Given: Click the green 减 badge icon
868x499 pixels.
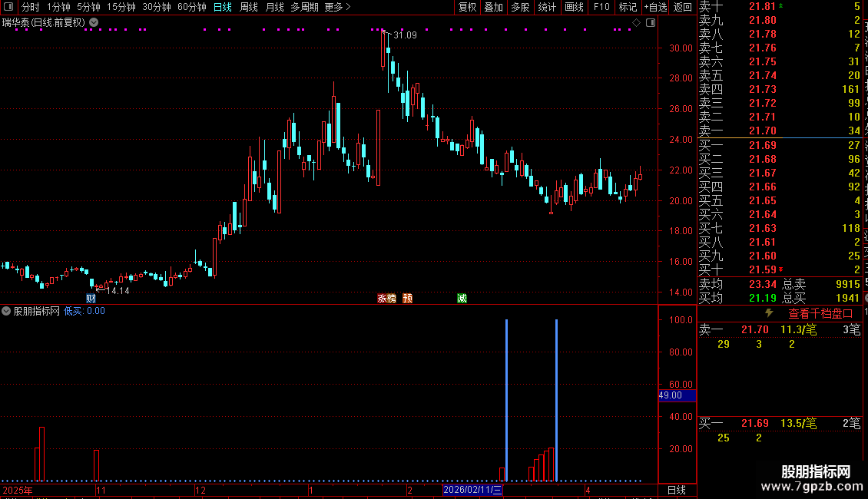Looking at the screenshot, I should pyautogui.click(x=462, y=298).
